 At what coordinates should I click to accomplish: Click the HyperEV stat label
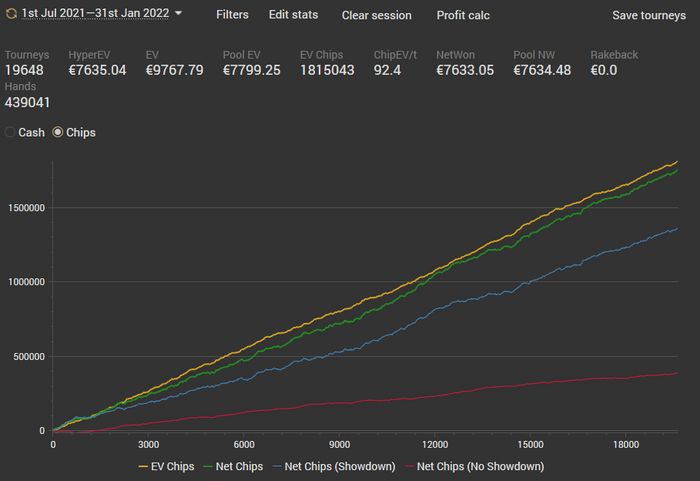(89, 55)
